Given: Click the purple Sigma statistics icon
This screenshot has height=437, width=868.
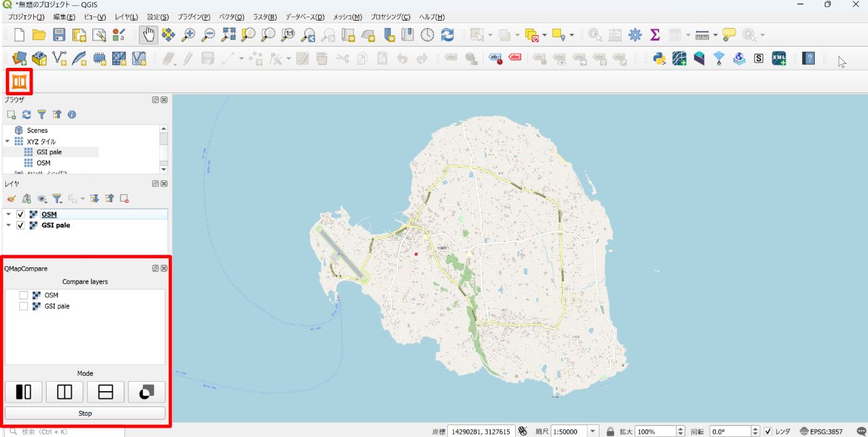Looking at the screenshot, I should click(x=655, y=35).
